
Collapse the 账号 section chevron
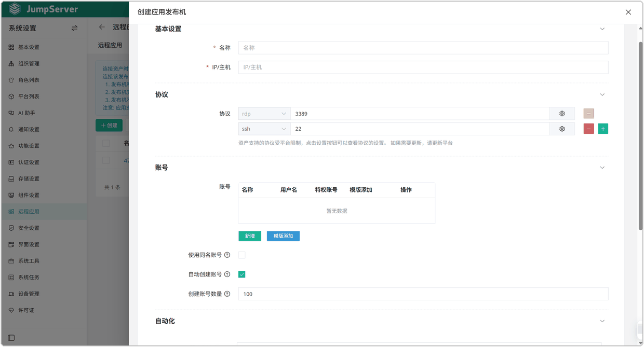pos(602,168)
